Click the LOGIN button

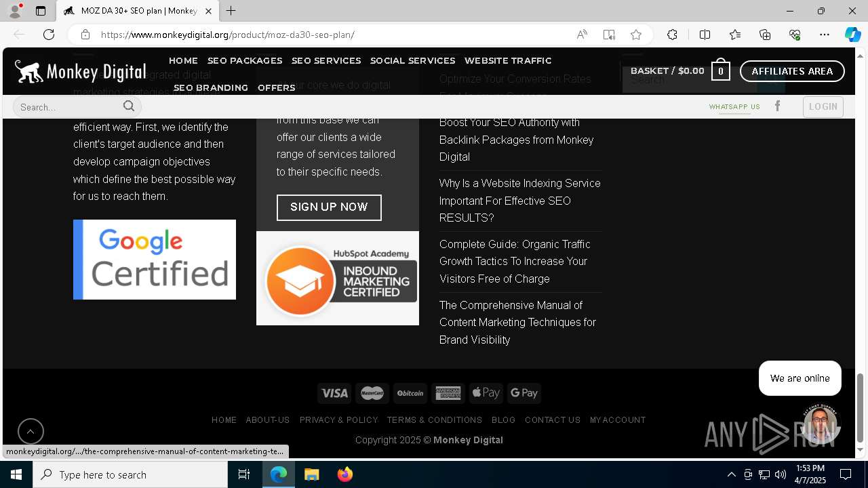click(823, 106)
